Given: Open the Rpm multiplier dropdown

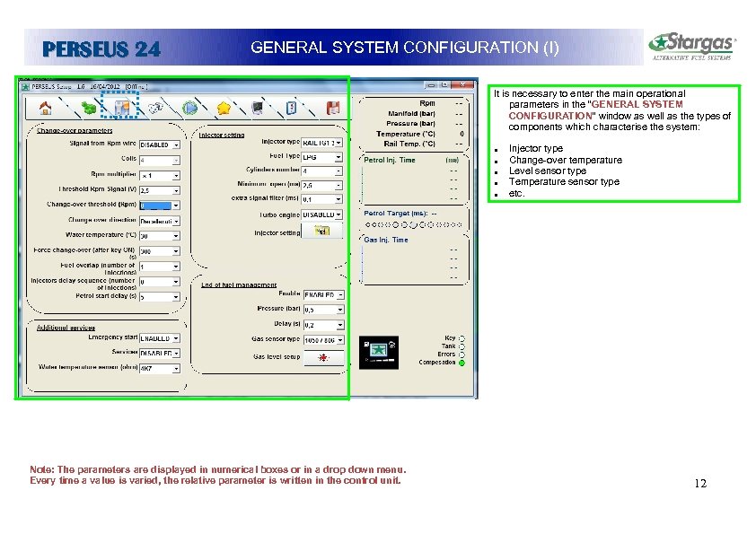Looking at the screenshot, I should tap(176, 176).
